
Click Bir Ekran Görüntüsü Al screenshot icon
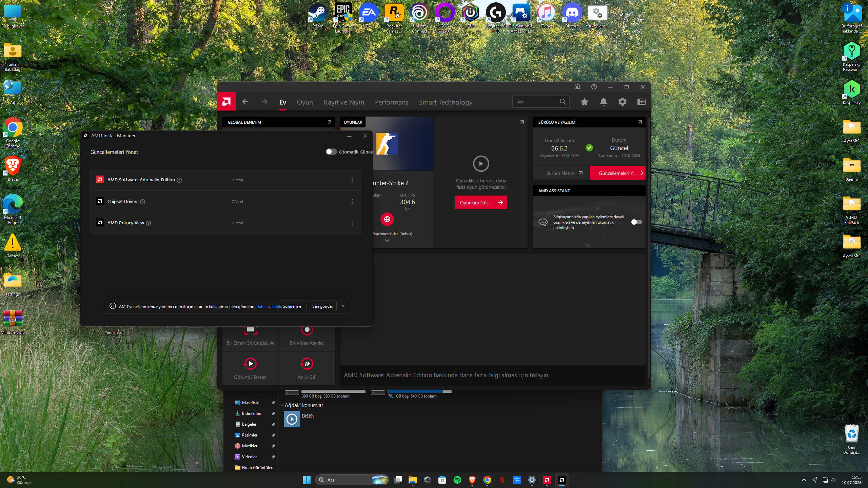(x=250, y=330)
